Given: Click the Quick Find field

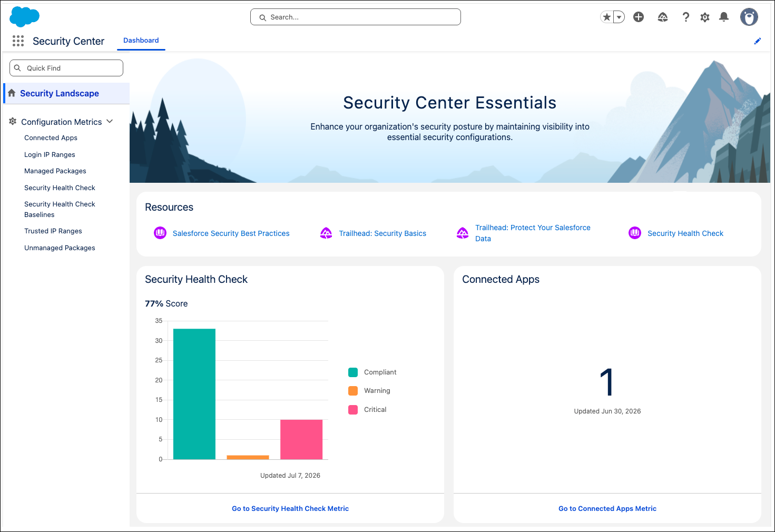Looking at the screenshot, I should pos(66,68).
